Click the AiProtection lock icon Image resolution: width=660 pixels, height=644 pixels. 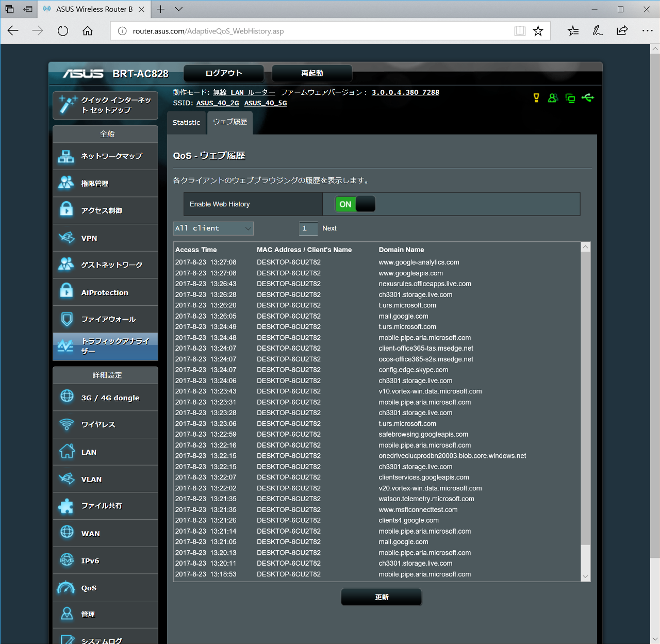66,291
